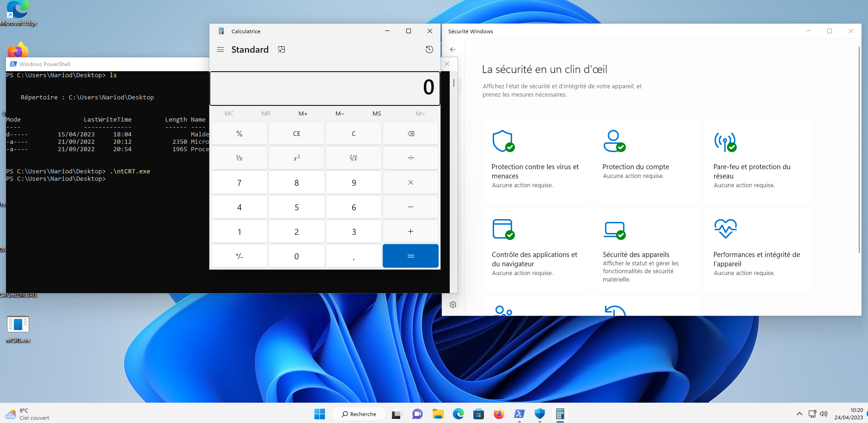Screen dimensions: 868x423
Task: Click the addition operator key
Action: click(x=410, y=232)
